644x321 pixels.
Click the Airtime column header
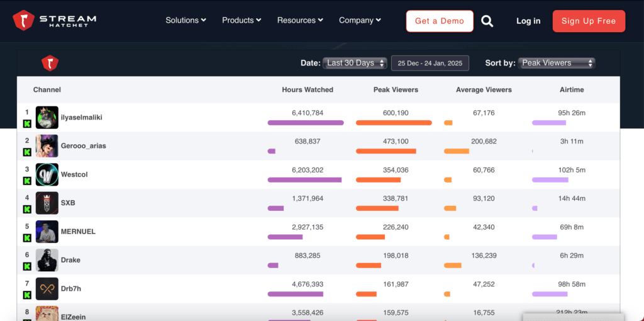click(572, 89)
